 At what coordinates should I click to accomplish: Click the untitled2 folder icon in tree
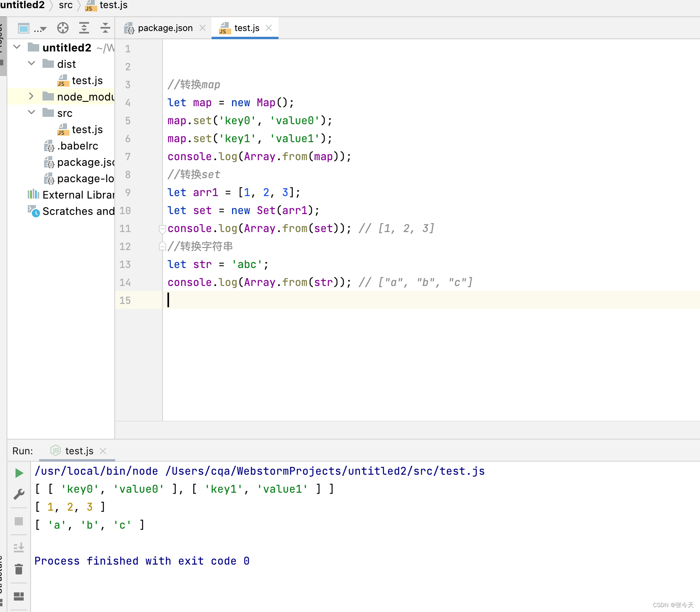[33, 47]
